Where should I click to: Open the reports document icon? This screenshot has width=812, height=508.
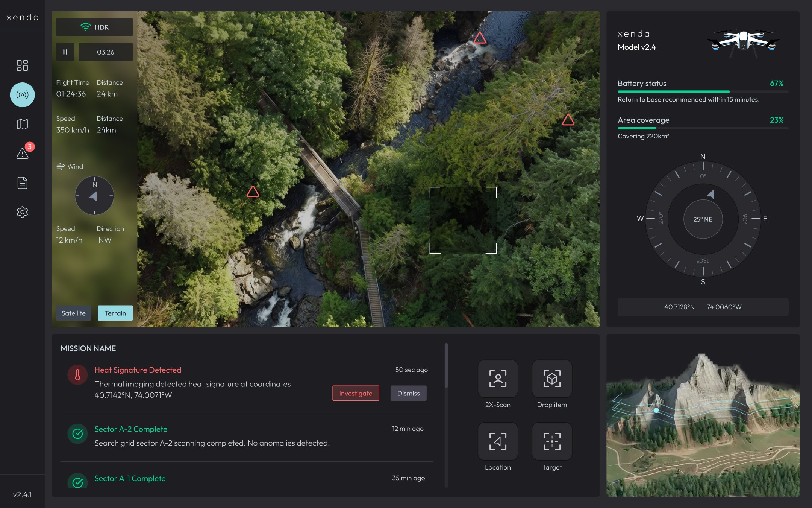(x=22, y=183)
